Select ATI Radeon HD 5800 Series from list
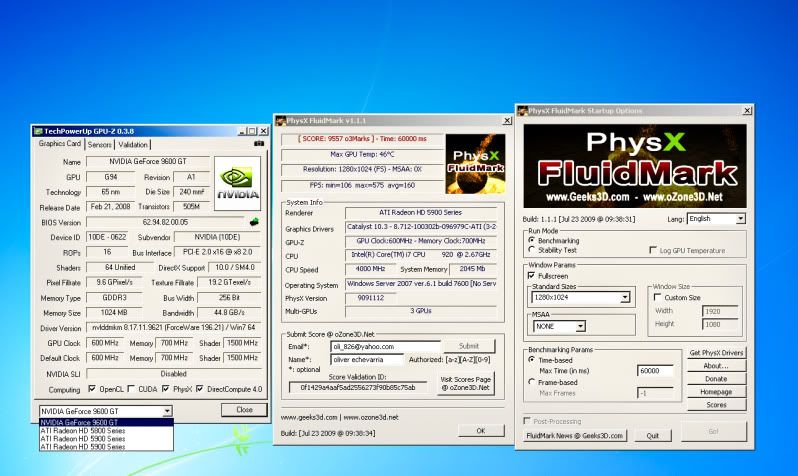Image resolution: width=798 pixels, height=476 pixels. point(84,430)
